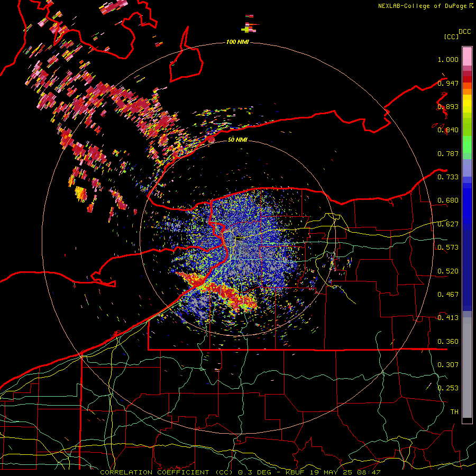476x476 pixels.
Task: Click the 0.840 scale value
Action: (448, 130)
